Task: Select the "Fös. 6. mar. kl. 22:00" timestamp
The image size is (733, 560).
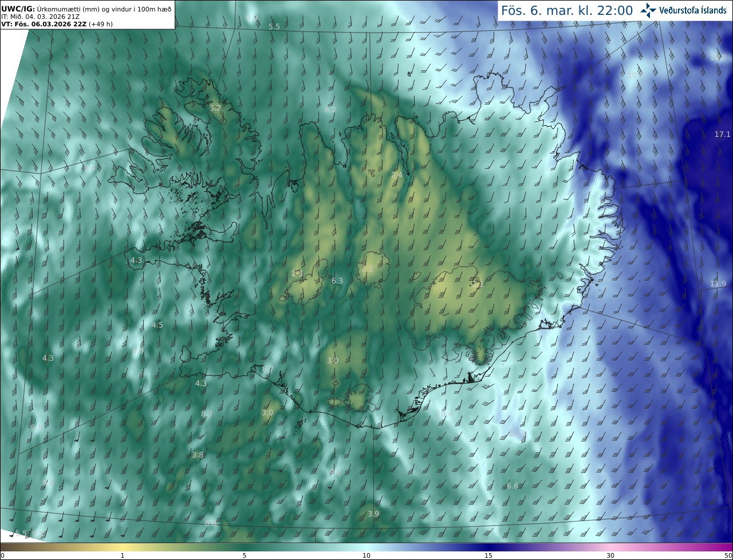Action: point(567,10)
